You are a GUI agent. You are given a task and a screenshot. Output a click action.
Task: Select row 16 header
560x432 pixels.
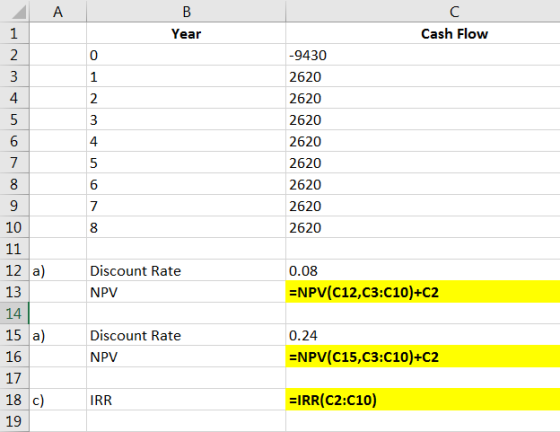pyautogui.click(x=14, y=357)
